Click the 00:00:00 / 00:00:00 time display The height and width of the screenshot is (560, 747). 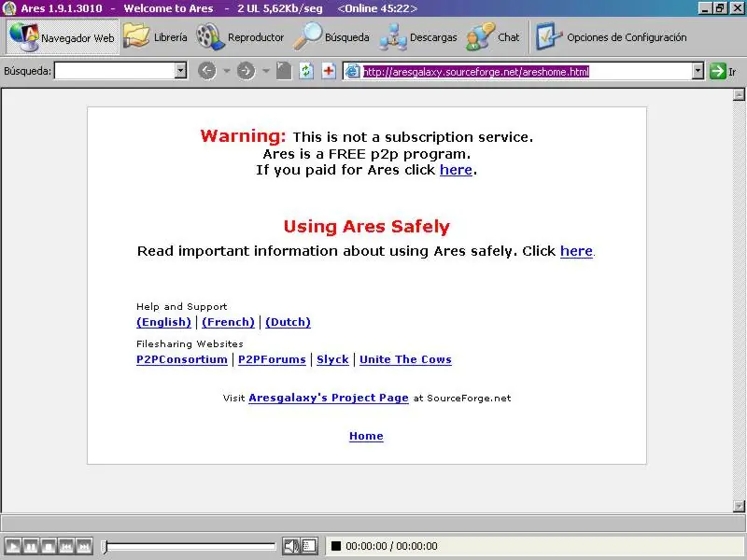391,546
